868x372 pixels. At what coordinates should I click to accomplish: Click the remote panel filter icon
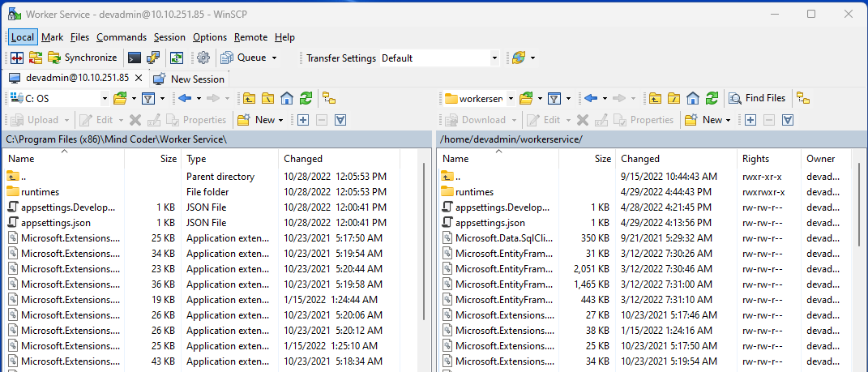[x=554, y=99]
